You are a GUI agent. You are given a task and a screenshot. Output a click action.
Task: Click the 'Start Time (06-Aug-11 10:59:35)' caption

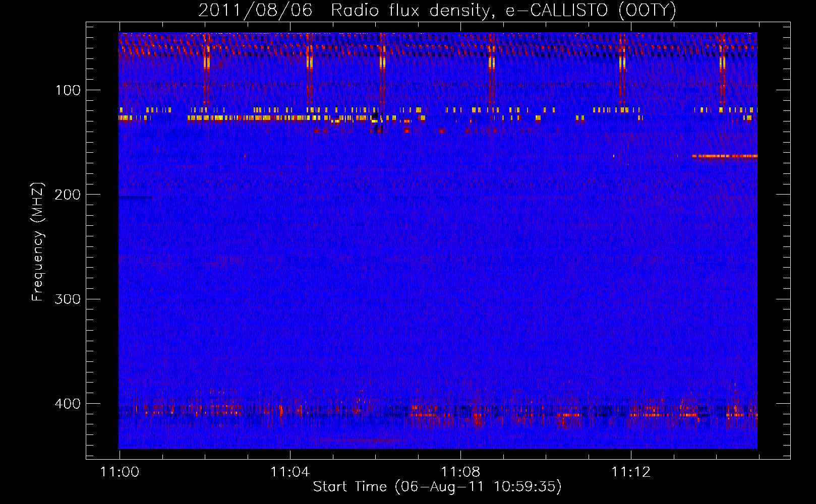point(437,487)
